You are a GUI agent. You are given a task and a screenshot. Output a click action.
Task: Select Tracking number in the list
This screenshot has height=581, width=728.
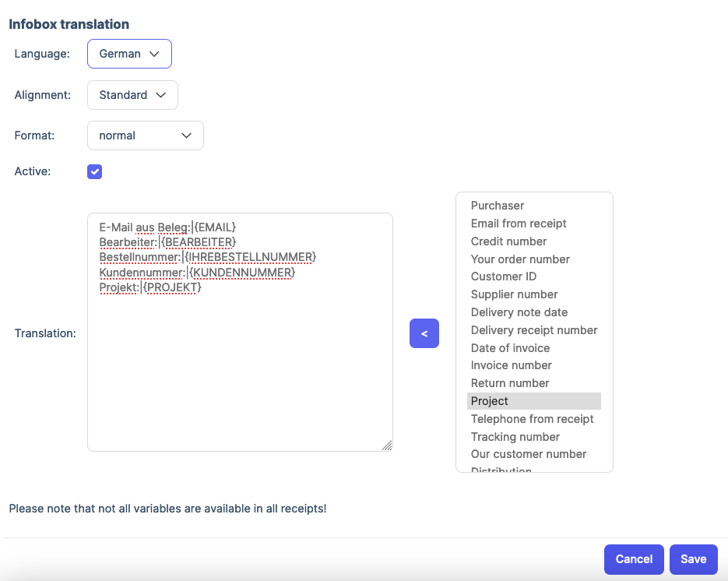click(x=515, y=437)
